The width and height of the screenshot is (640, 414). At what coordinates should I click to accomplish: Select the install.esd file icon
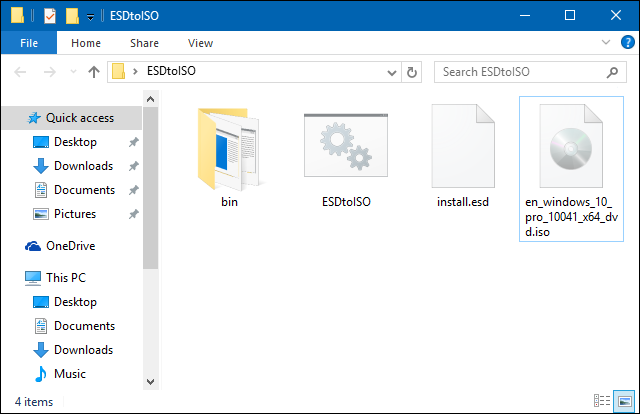[x=463, y=146]
